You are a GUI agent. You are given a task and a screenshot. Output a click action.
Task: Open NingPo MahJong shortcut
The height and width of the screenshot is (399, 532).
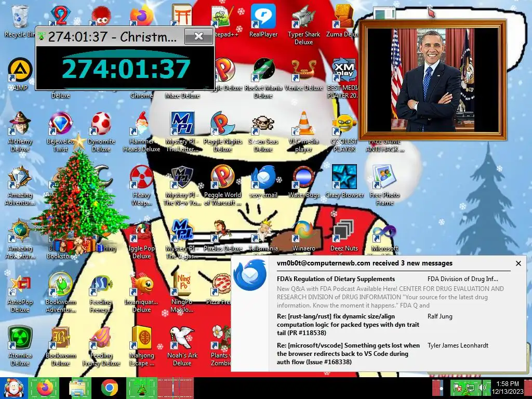pyautogui.click(x=182, y=292)
